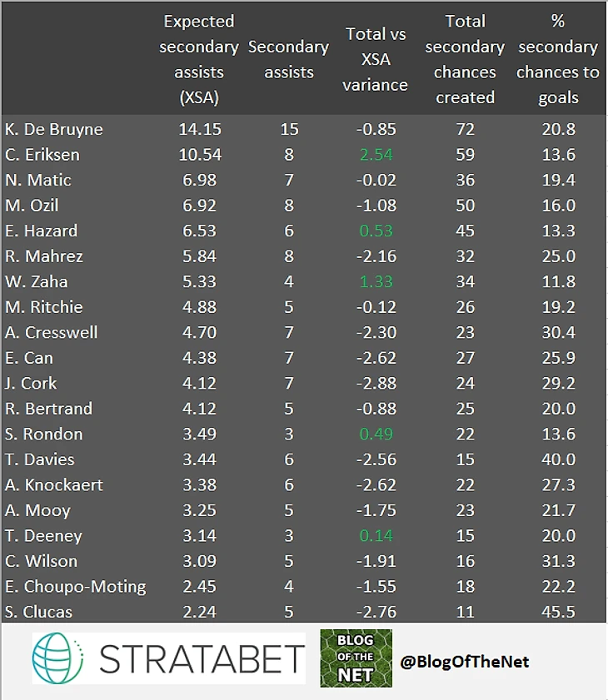Open the @BlogOfTheNet handle
This screenshot has height=700, width=608.
tap(464, 662)
